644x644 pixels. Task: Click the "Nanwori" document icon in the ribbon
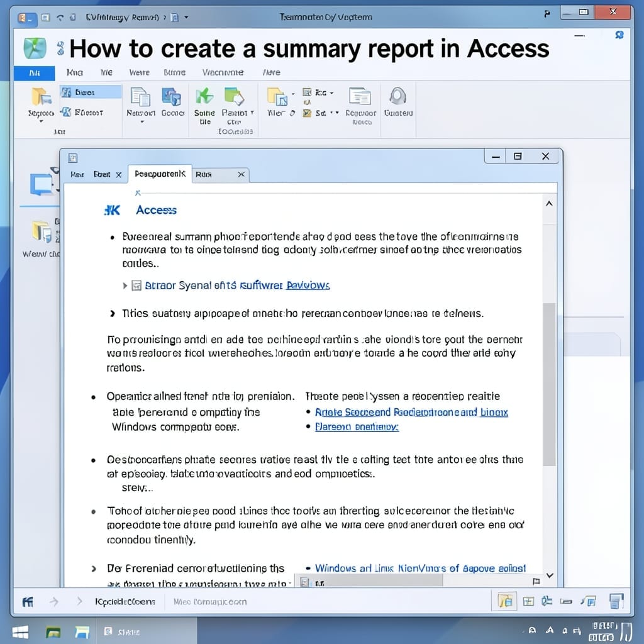point(140,97)
